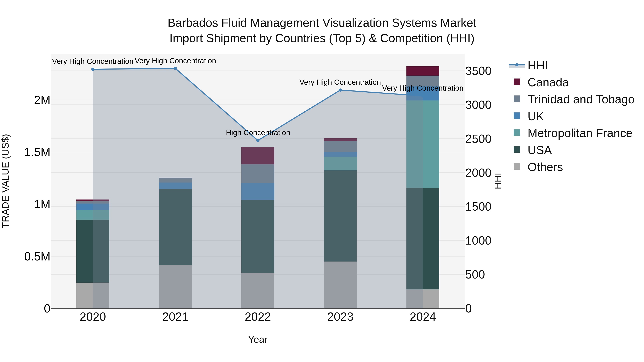Click the 2020 x-axis tick label
The width and height of the screenshot is (644, 362).
pyautogui.click(x=93, y=317)
